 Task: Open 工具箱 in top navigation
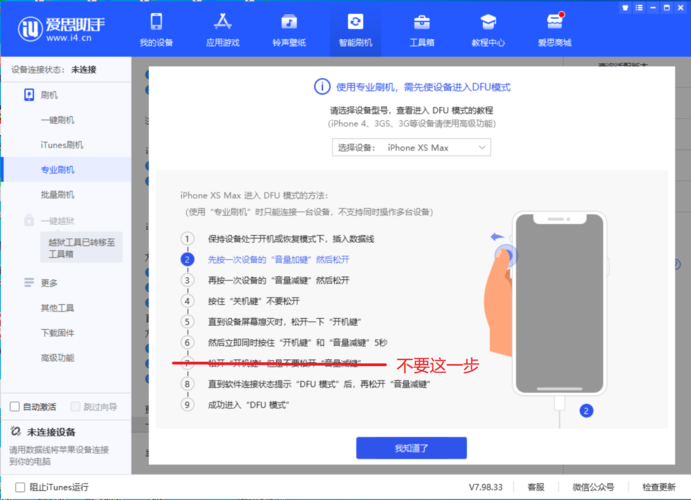[422, 30]
